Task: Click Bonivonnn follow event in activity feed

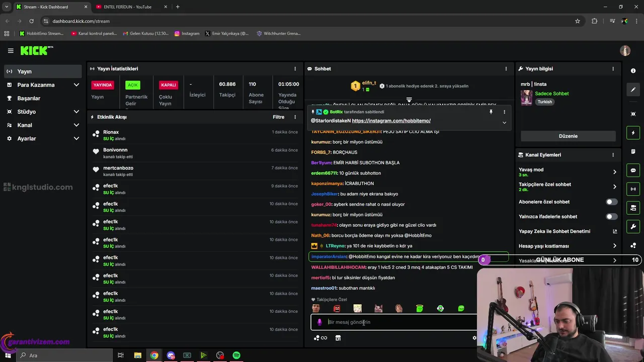Action: [x=195, y=153]
